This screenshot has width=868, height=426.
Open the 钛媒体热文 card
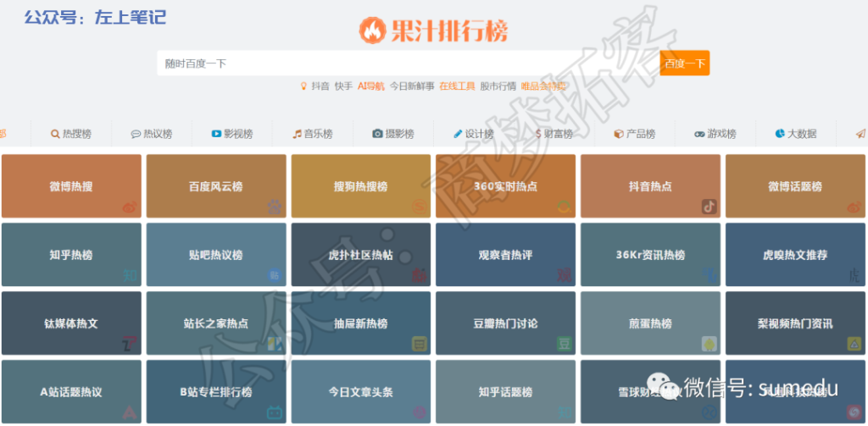tap(71, 323)
